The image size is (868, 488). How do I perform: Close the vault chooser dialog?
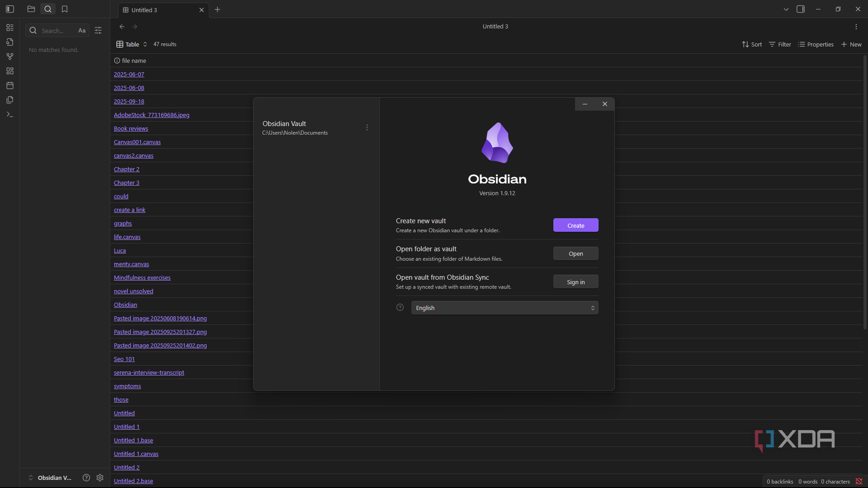[x=605, y=104]
